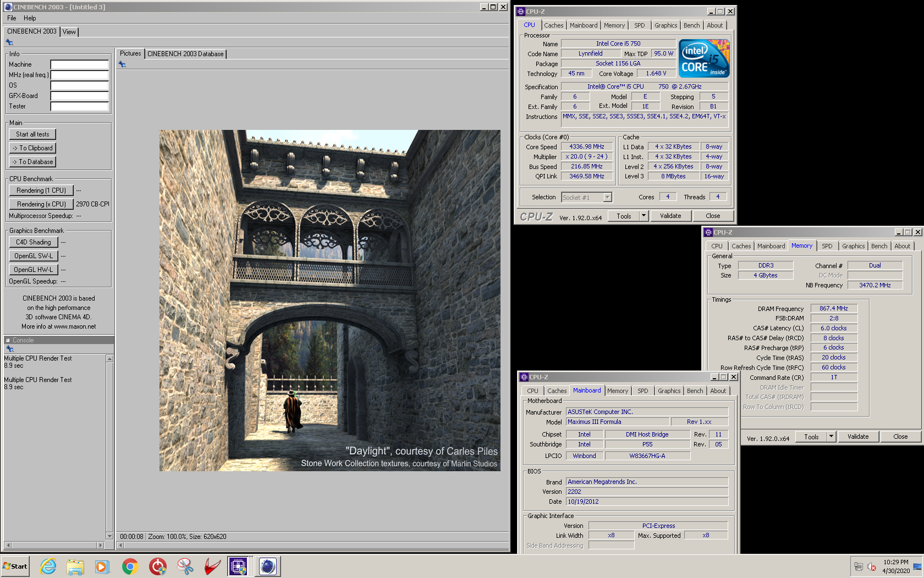Open the Snipping Tool scissors icon
This screenshot has width=924, height=578.
point(185,566)
